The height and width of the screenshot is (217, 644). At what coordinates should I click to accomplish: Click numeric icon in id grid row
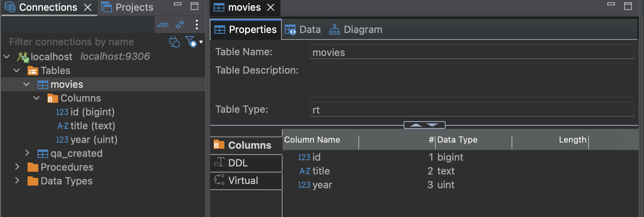(304, 158)
